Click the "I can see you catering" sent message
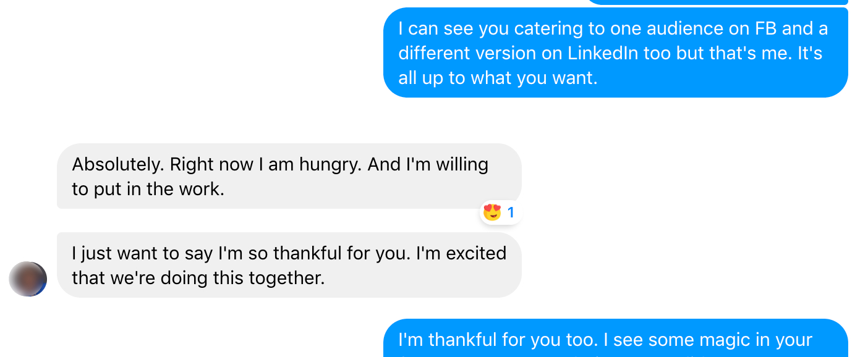 coord(615,53)
